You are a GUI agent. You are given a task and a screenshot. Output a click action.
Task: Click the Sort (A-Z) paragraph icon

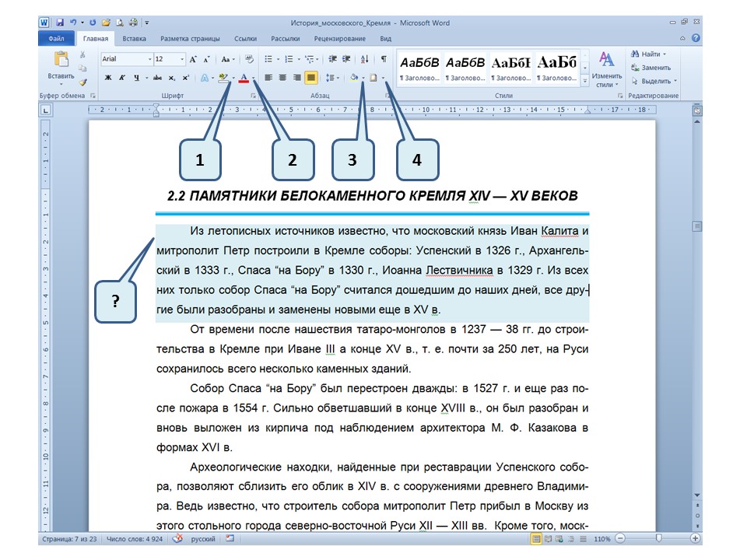(x=366, y=59)
